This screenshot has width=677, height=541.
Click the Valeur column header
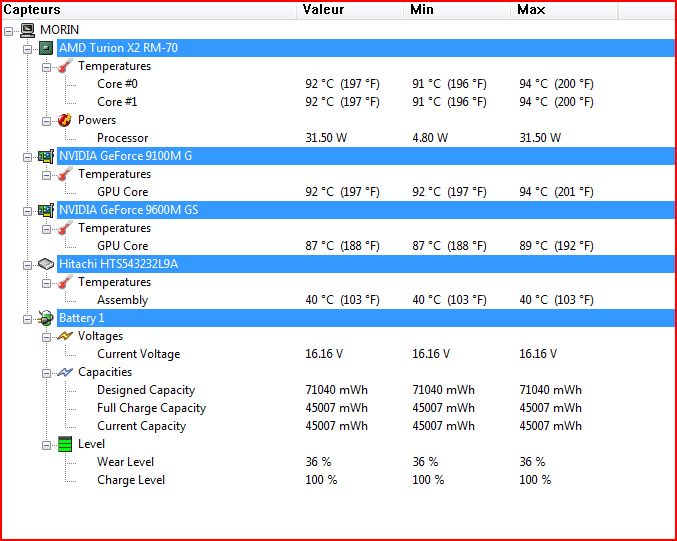[x=350, y=10]
